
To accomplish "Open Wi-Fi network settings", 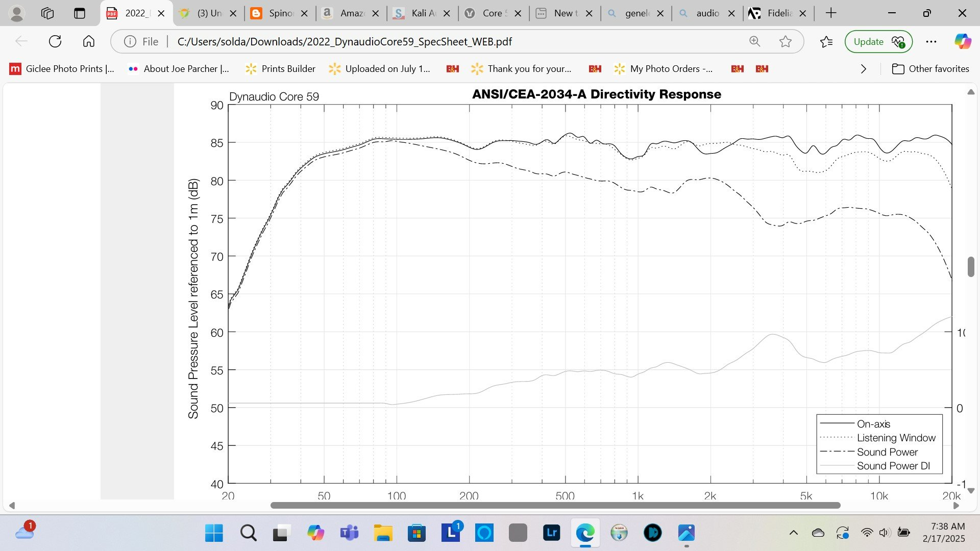I will coord(867,533).
